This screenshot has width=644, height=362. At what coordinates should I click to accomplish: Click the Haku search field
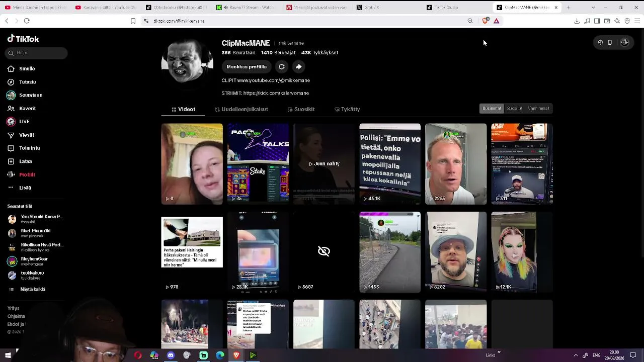point(36,53)
